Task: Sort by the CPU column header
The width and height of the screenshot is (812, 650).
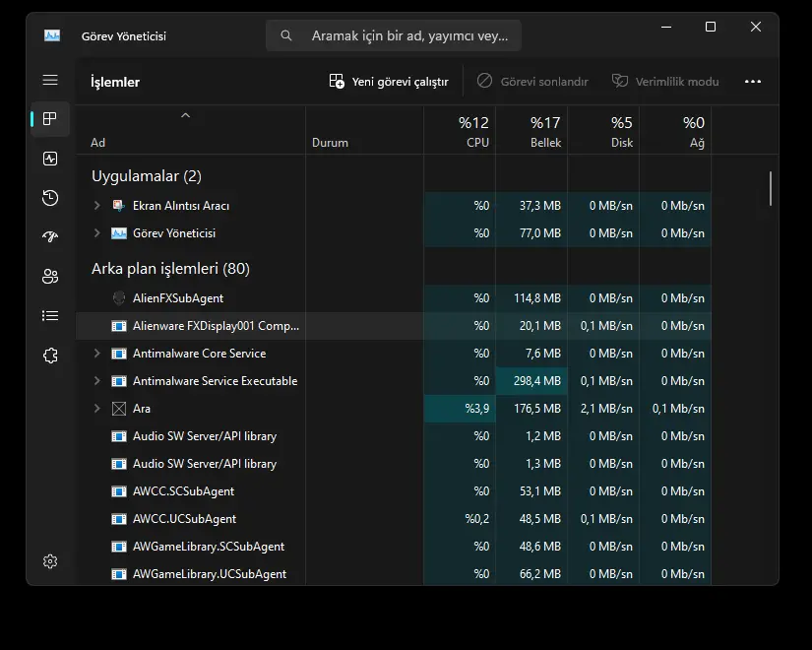Action: (460, 131)
